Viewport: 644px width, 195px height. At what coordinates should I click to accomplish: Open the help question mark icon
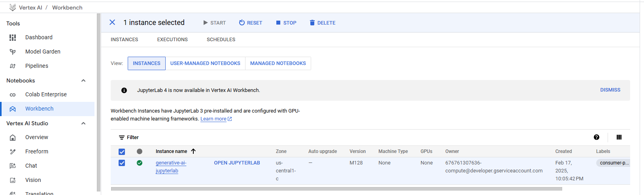point(597,137)
